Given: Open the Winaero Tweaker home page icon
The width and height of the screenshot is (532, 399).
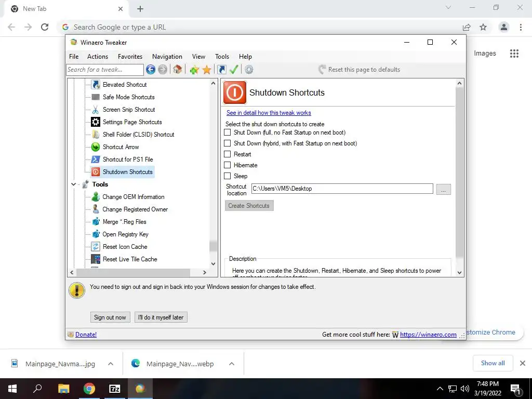Looking at the screenshot, I should [x=177, y=70].
